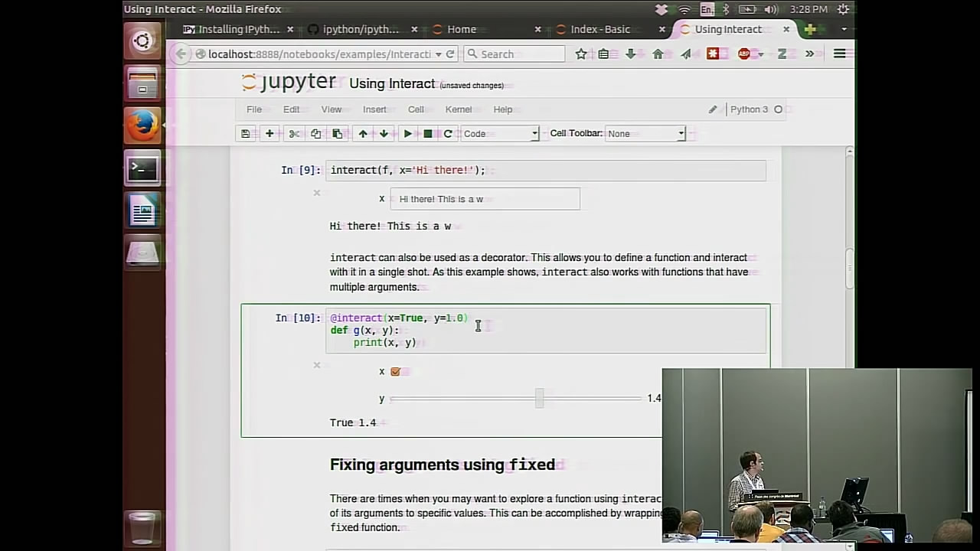Screen dimensions: 980x551
Task: Run the current cell
Action: point(407,134)
